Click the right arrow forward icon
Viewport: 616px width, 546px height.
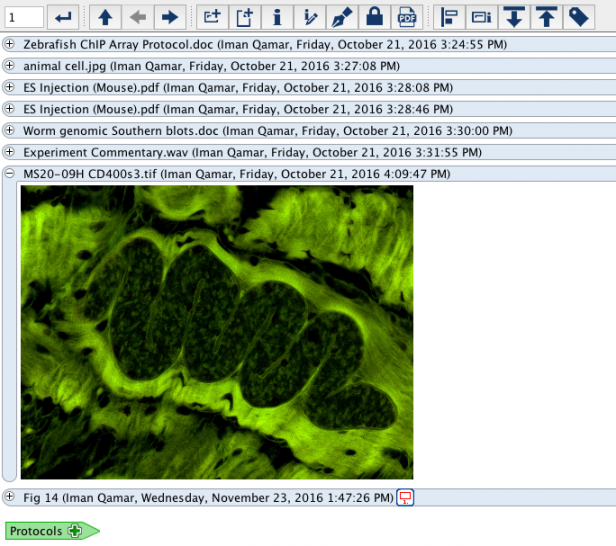click(x=170, y=17)
